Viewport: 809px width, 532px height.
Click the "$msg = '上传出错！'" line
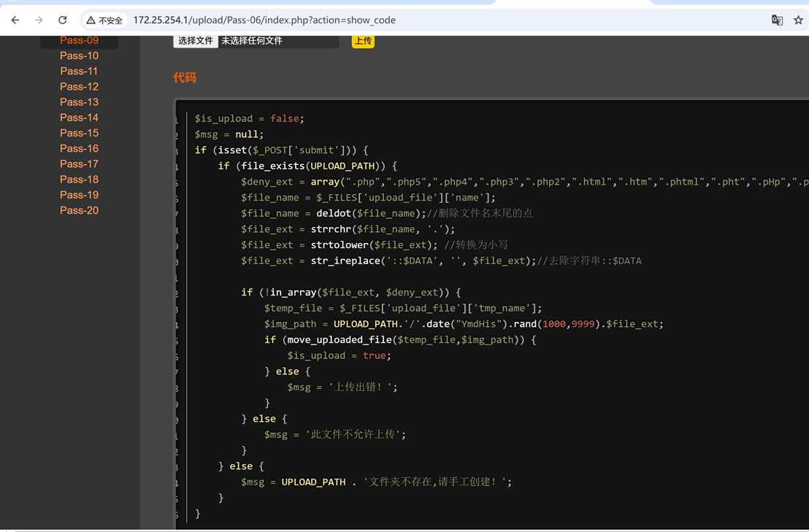coord(342,388)
